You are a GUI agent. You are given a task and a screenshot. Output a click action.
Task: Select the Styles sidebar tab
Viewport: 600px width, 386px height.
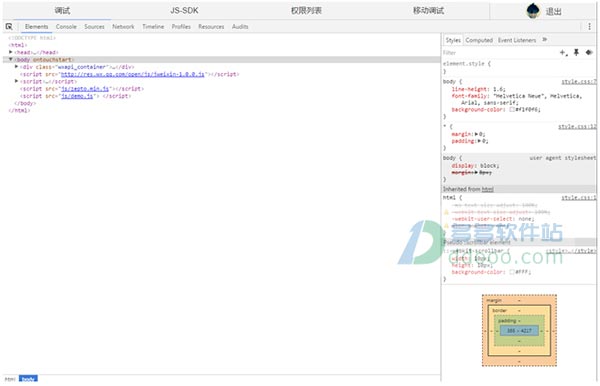tap(453, 40)
